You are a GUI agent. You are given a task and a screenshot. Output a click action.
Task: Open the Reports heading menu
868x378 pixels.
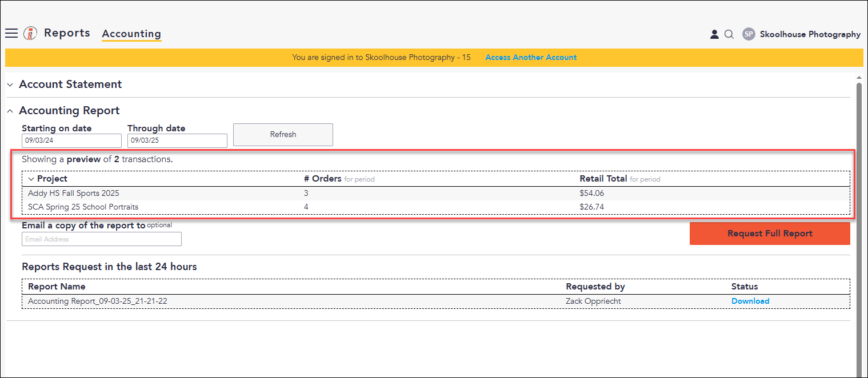67,33
